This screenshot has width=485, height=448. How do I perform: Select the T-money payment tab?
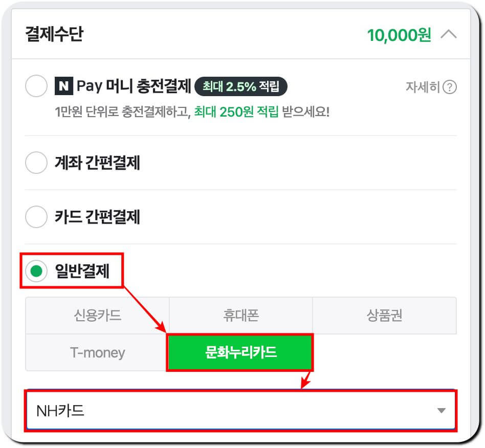click(x=97, y=352)
